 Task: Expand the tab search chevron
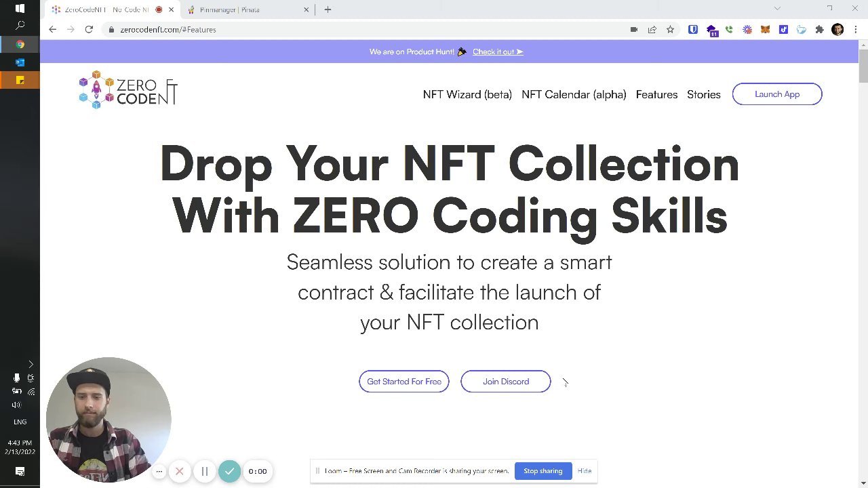[777, 9]
